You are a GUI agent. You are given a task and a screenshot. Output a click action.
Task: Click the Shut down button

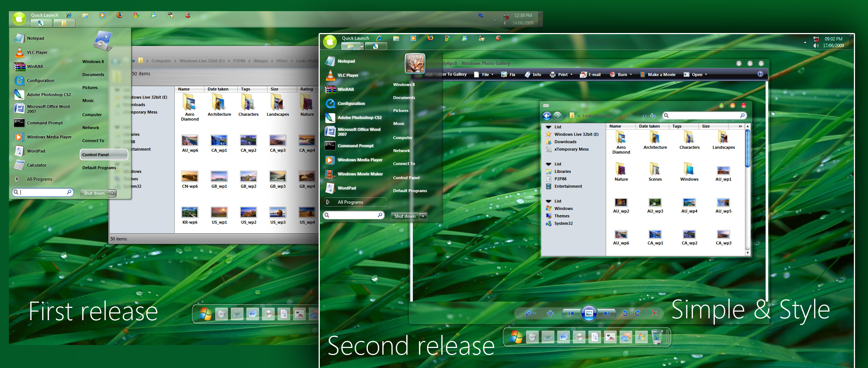[404, 216]
